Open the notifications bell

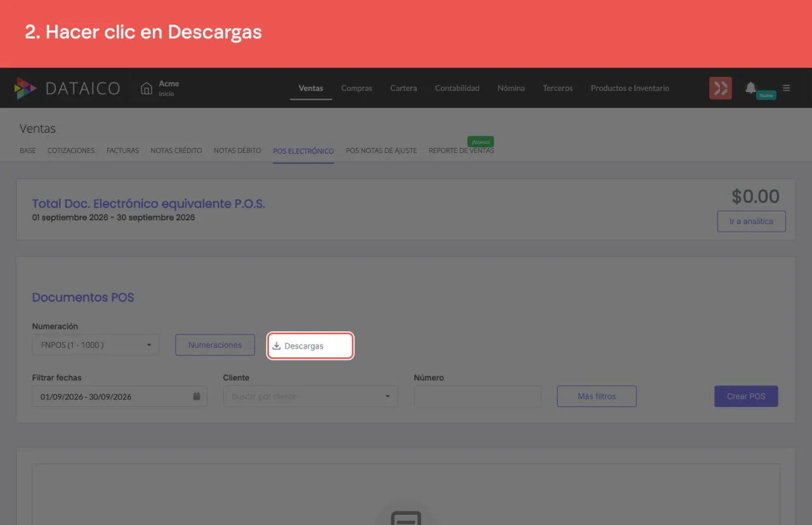pos(751,88)
